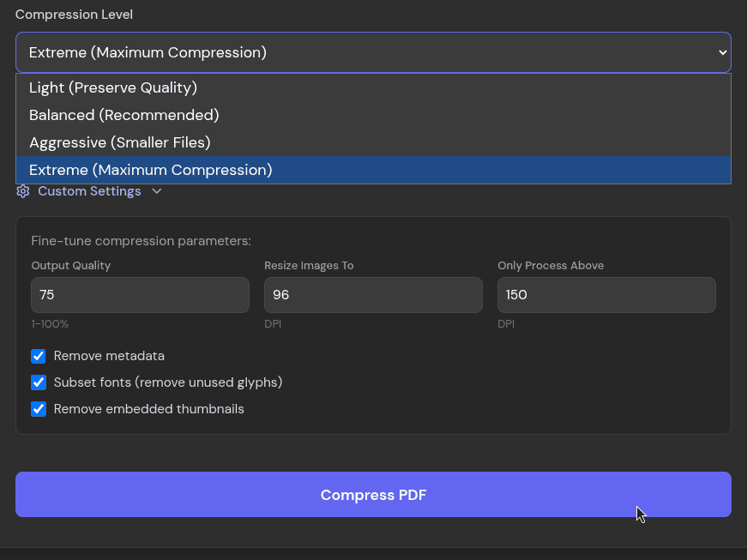This screenshot has height=560, width=747.
Task: Select Light (Preserve Quality) option
Action: [x=373, y=87]
